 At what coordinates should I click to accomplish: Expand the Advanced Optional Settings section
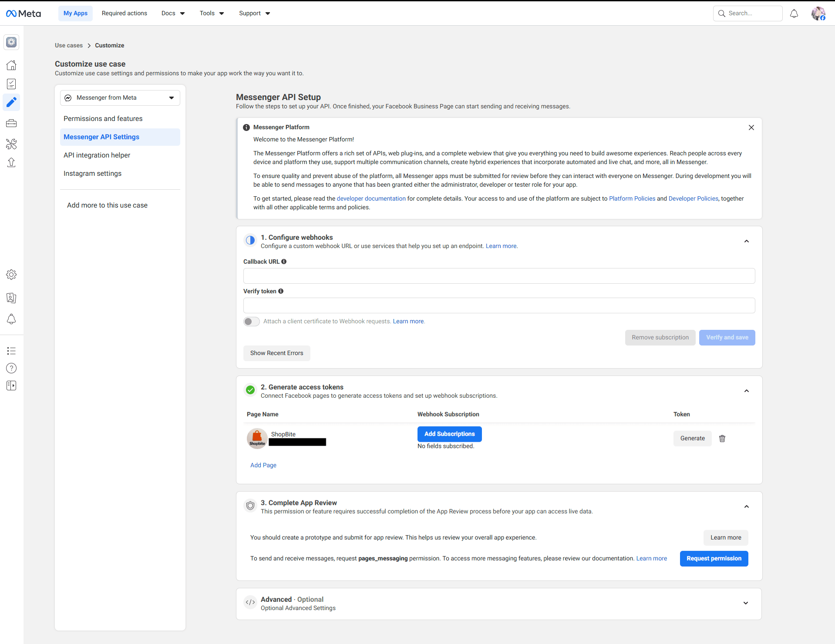click(x=746, y=603)
